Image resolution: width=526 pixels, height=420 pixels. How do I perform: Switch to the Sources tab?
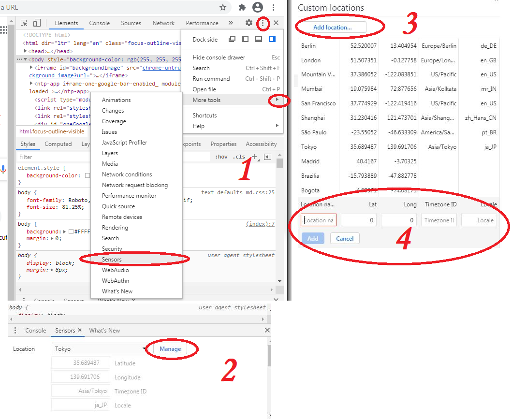click(x=131, y=23)
